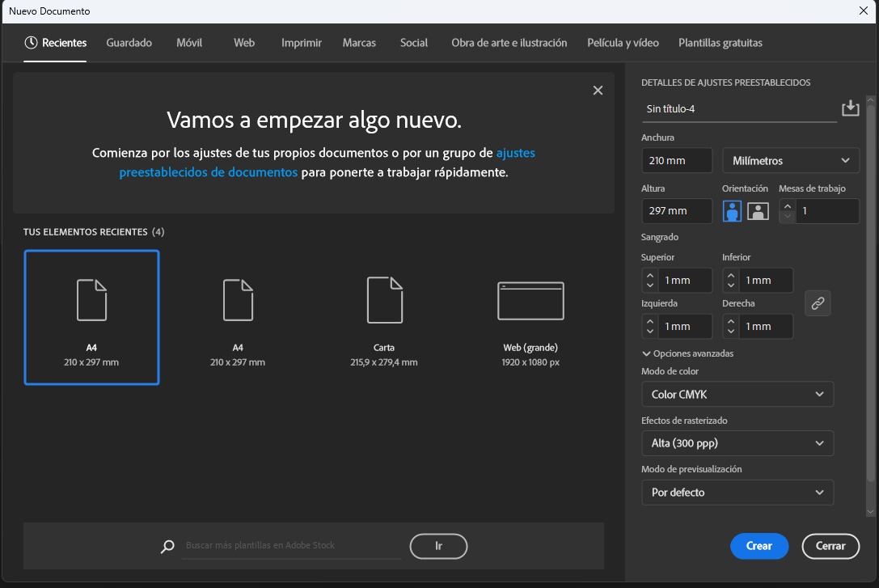
Task: Choose the second A4 preset
Action: tap(238, 318)
